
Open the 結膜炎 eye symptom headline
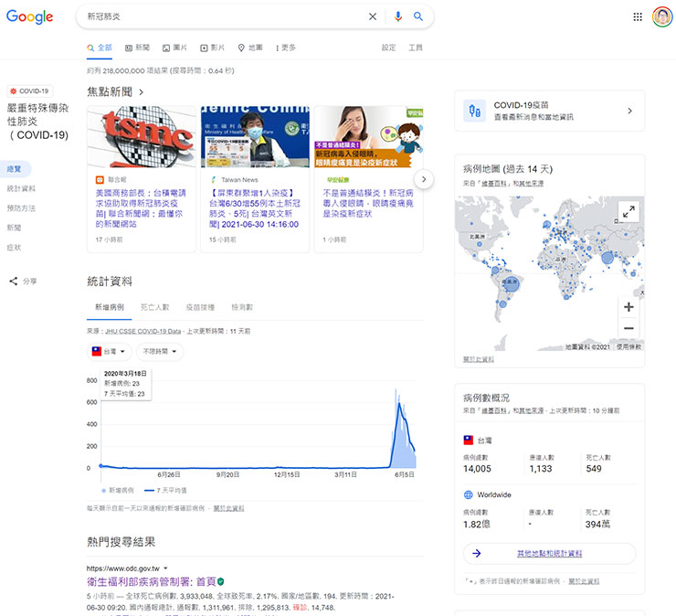point(368,203)
